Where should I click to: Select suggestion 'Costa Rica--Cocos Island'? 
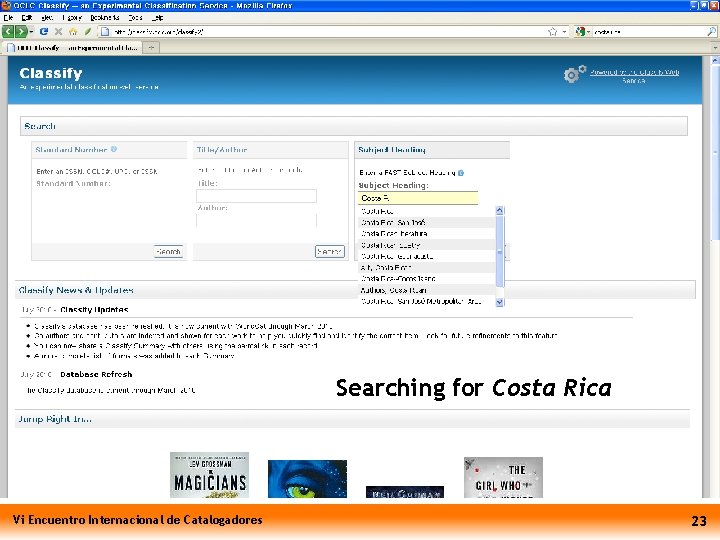point(427,279)
